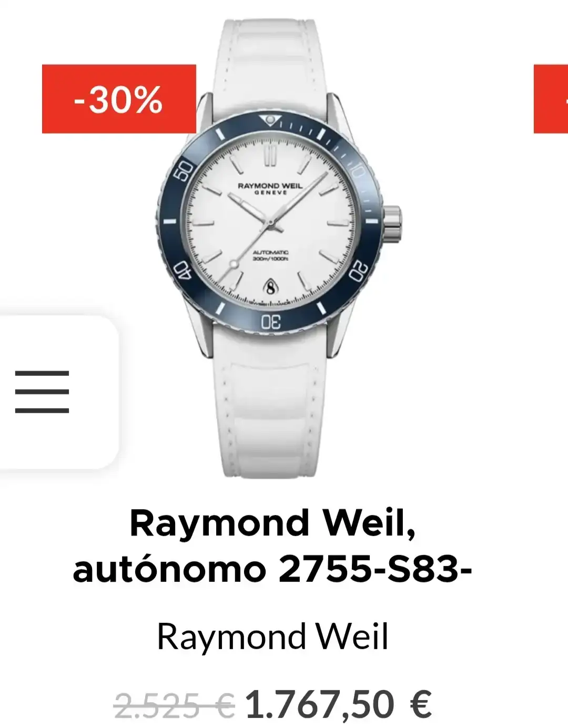Viewport: 568px width, 728px height.
Task: Open the Raymond Weil brand link
Action: tap(272, 637)
